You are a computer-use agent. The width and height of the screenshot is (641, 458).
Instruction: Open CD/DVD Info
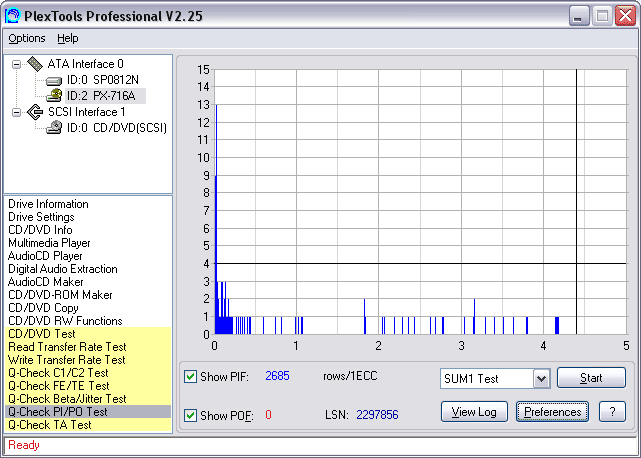coord(40,230)
